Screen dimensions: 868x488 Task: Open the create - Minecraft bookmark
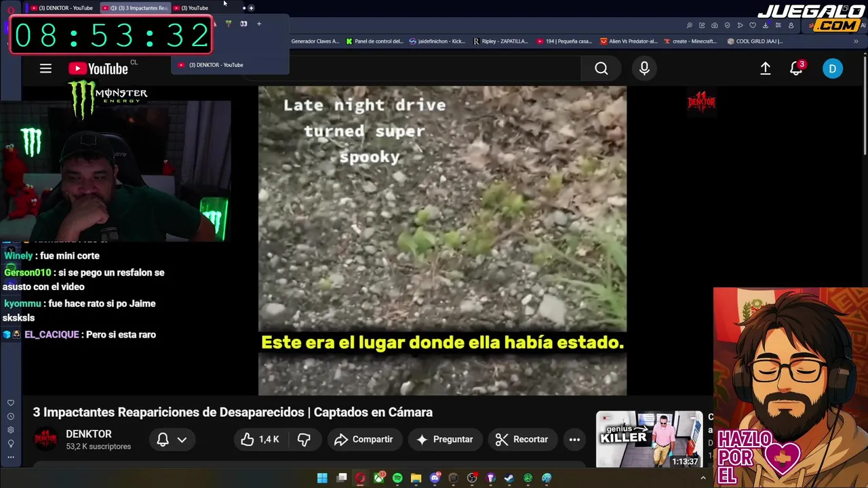690,41
